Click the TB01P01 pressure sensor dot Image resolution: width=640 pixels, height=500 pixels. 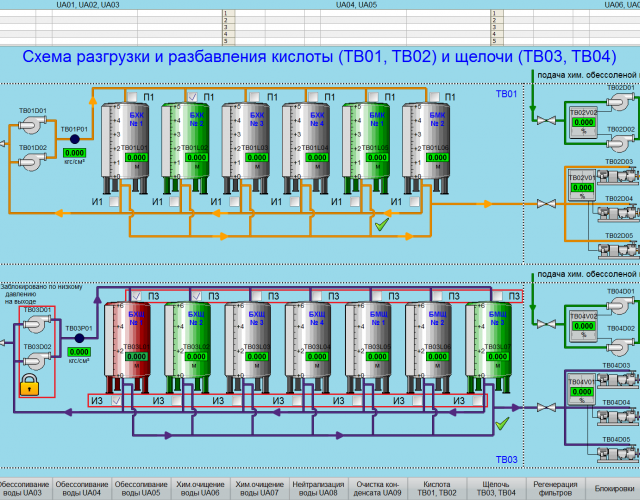75,141
